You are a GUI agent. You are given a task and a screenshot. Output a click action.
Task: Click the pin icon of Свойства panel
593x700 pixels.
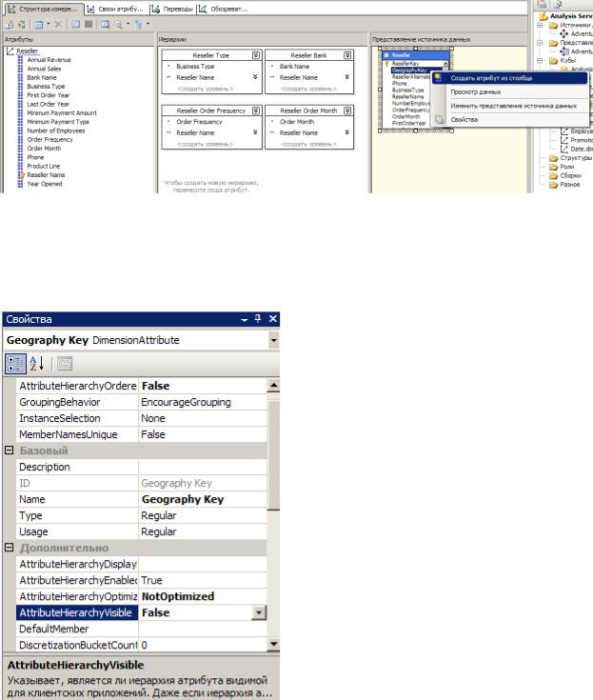pyautogui.click(x=257, y=319)
